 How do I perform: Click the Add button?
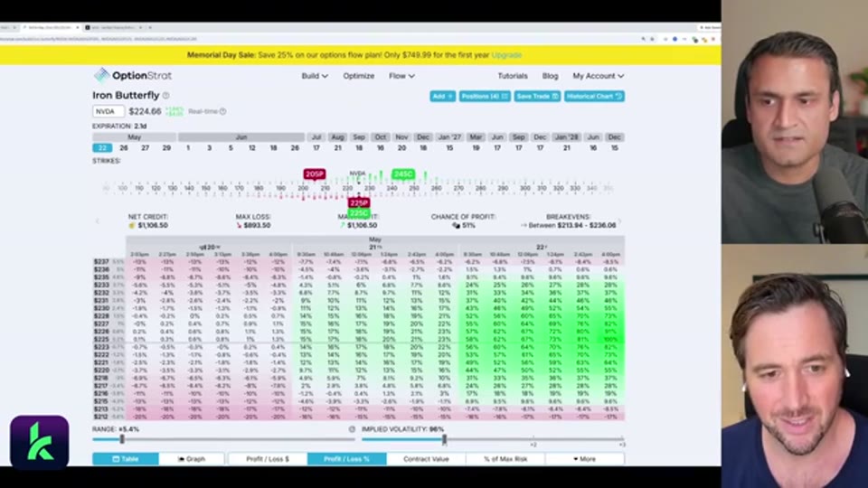pos(442,97)
